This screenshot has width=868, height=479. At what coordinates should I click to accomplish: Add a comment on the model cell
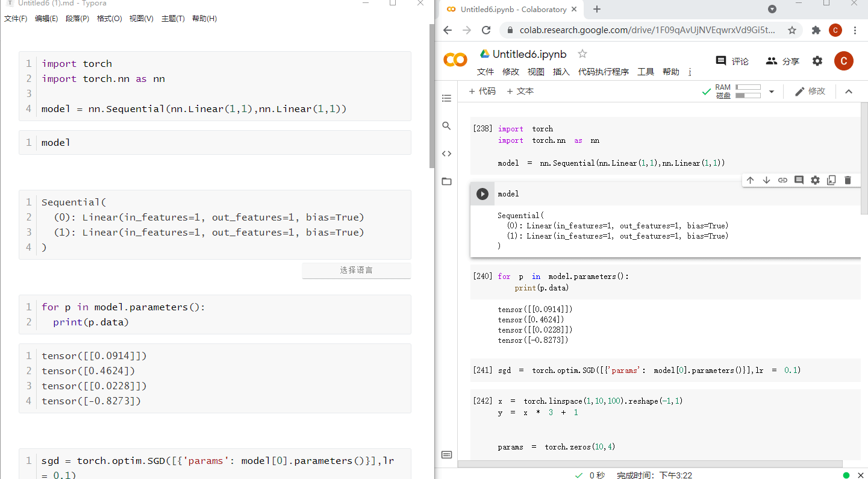click(799, 180)
